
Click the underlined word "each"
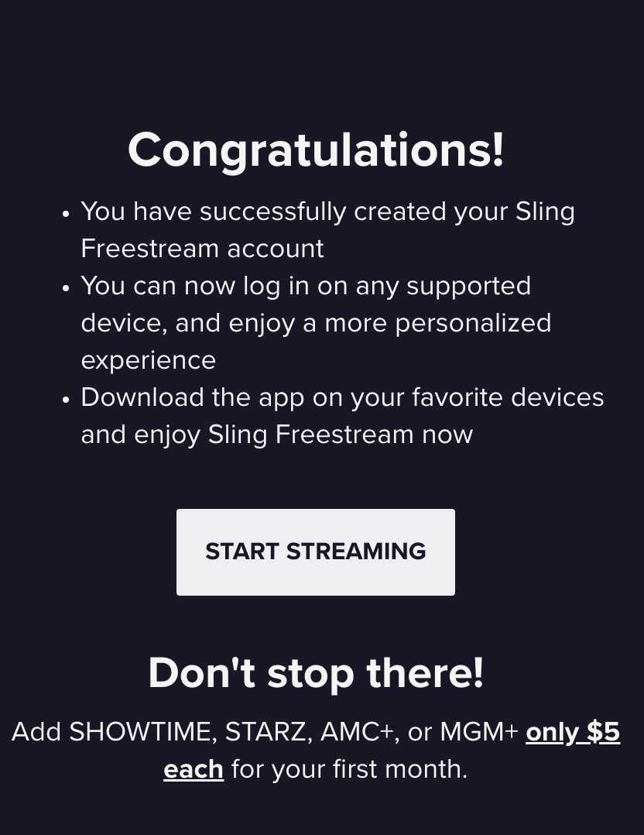194,769
